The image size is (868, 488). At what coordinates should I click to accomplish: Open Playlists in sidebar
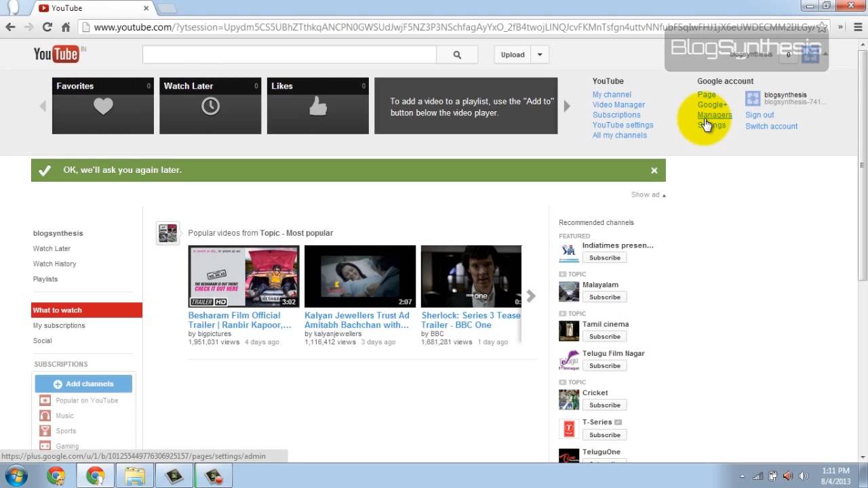click(x=45, y=279)
